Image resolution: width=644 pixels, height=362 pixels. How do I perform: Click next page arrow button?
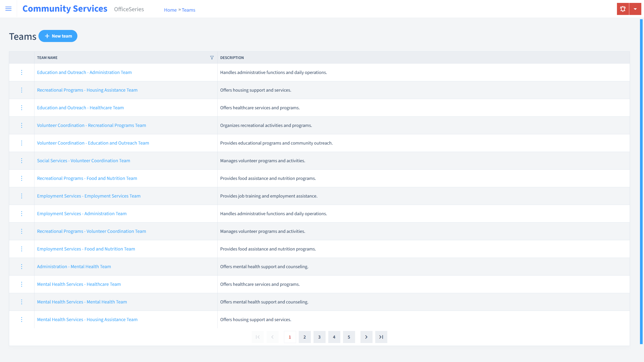click(x=366, y=337)
